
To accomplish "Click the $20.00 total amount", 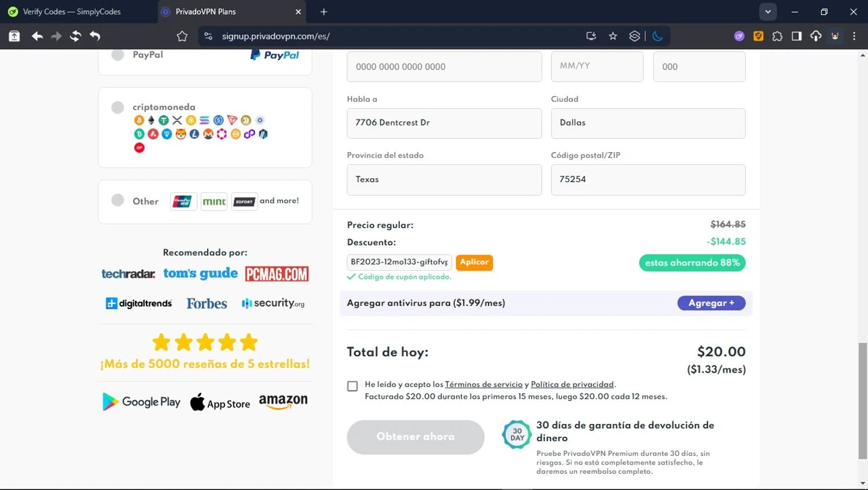I will coord(721,352).
